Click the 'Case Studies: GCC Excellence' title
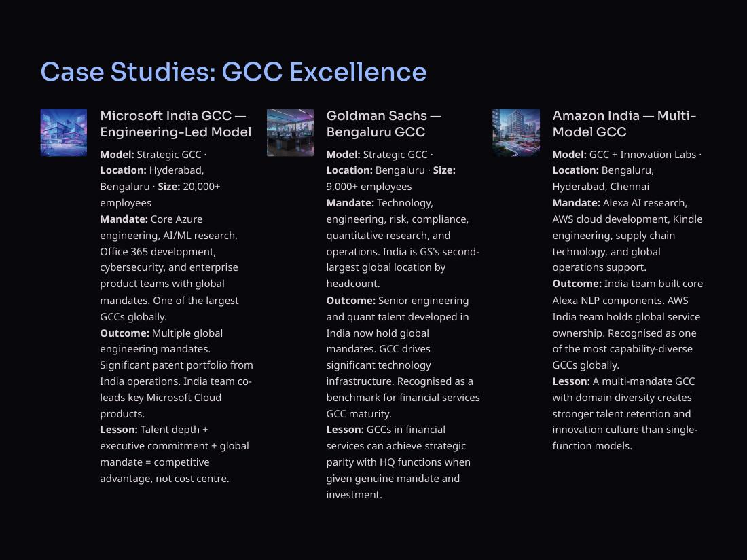The width and height of the screenshot is (747, 560). [234, 72]
